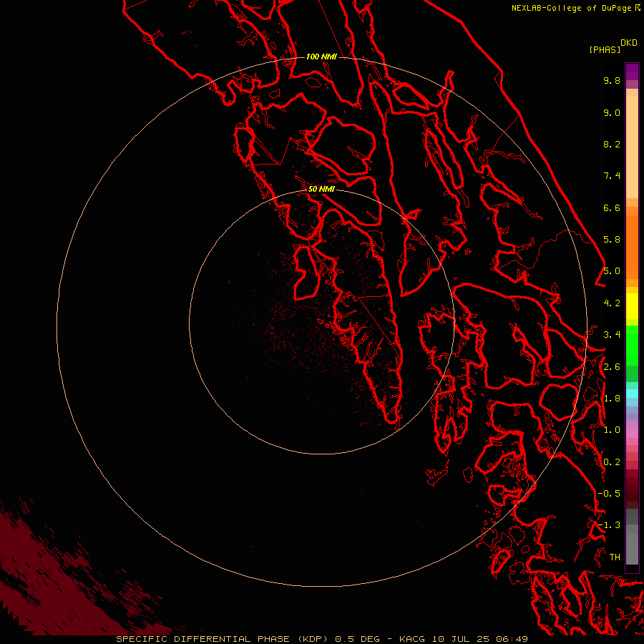Click the NEXLAB-College of DuPage credit text
The width and height of the screenshot is (644, 644).
(x=572, y=8)
